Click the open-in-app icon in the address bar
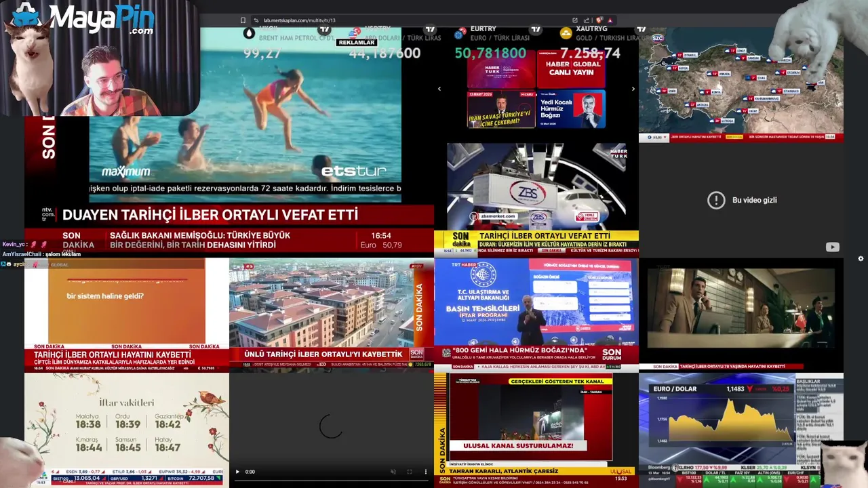Viewport: 868px width, 488px height. pyautogui.click(x=575, y=20)
